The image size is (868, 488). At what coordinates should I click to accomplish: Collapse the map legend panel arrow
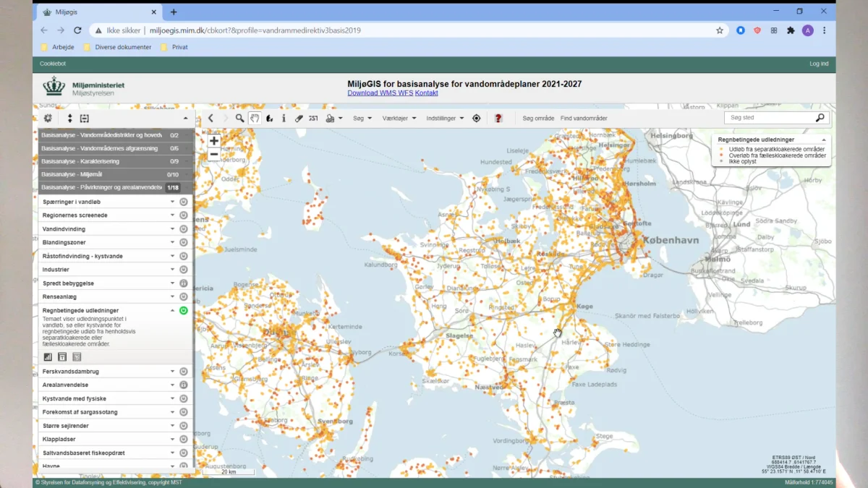coord(824,140)
